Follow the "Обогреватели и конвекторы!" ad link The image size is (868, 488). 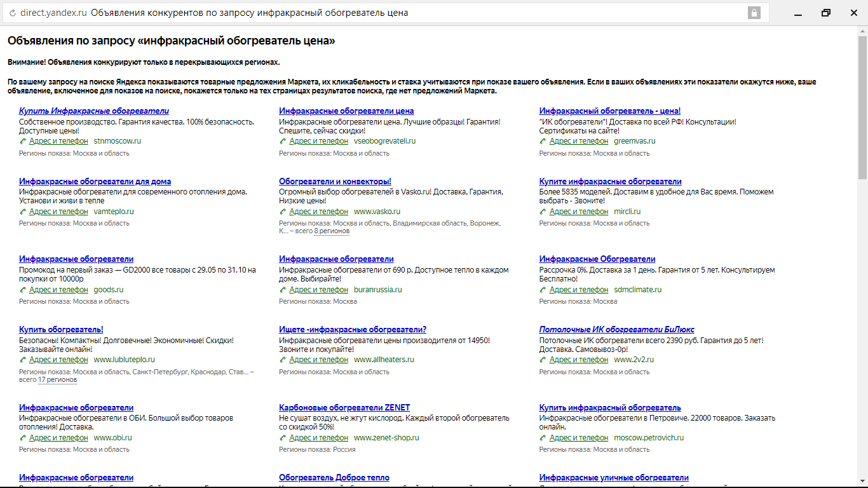pos(335,182)
